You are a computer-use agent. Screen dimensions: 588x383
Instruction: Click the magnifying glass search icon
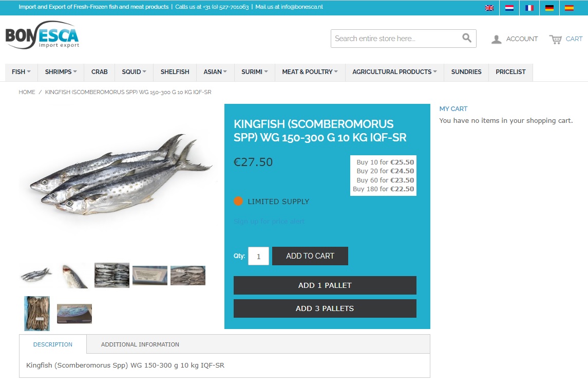coord(466,38)
